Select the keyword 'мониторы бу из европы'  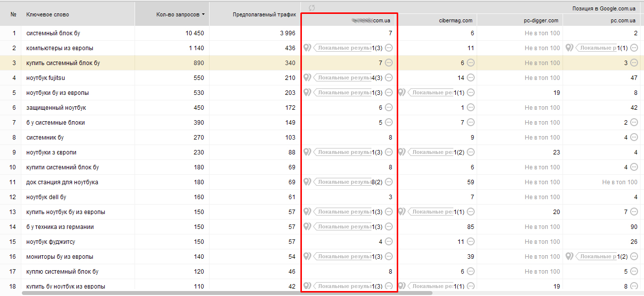(60, 257)
